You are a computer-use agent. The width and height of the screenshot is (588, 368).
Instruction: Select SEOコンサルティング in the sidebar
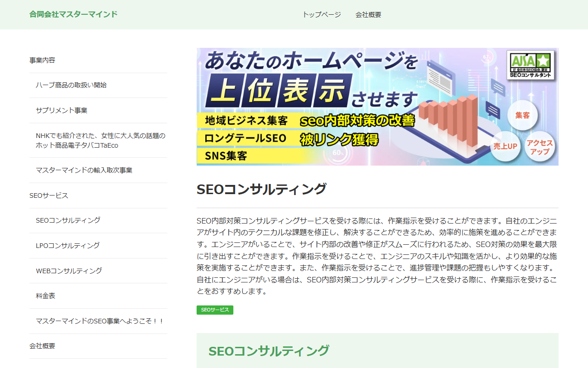[x=68, y=220]
